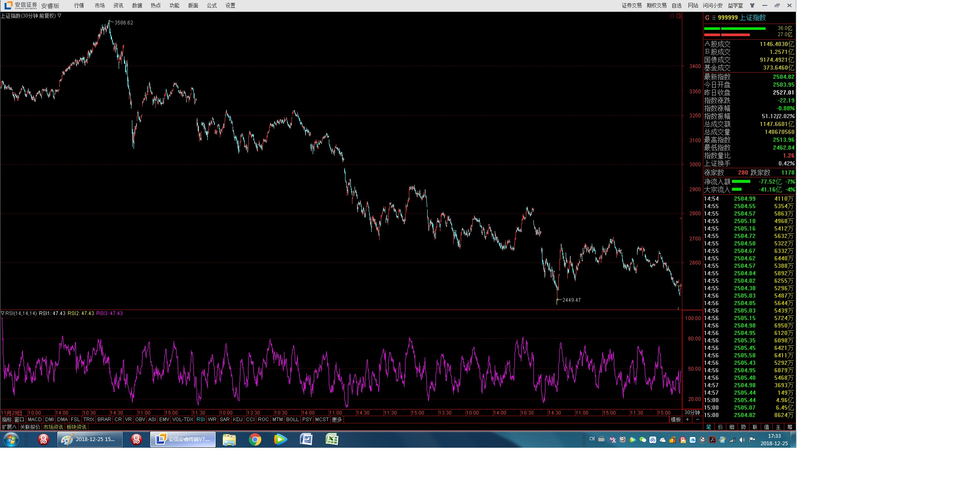Open the 更多 indicators list
The width and height of the screenshot is (980, 490).
pyautogui.click(x=337, y=420)
